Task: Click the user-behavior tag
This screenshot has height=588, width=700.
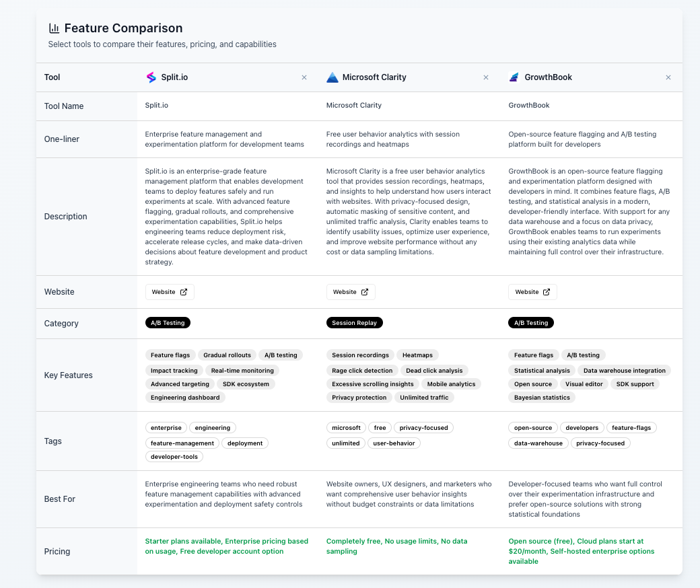Action: tap(394, 443)
